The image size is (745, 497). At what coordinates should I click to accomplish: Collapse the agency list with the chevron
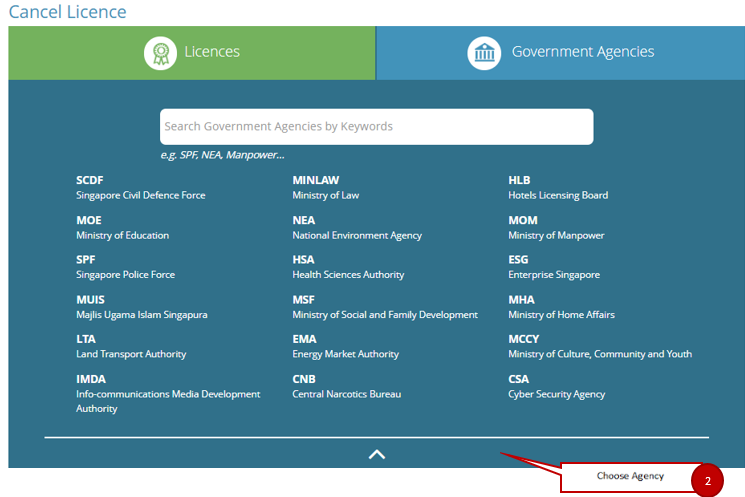click(x=376, y=454)
